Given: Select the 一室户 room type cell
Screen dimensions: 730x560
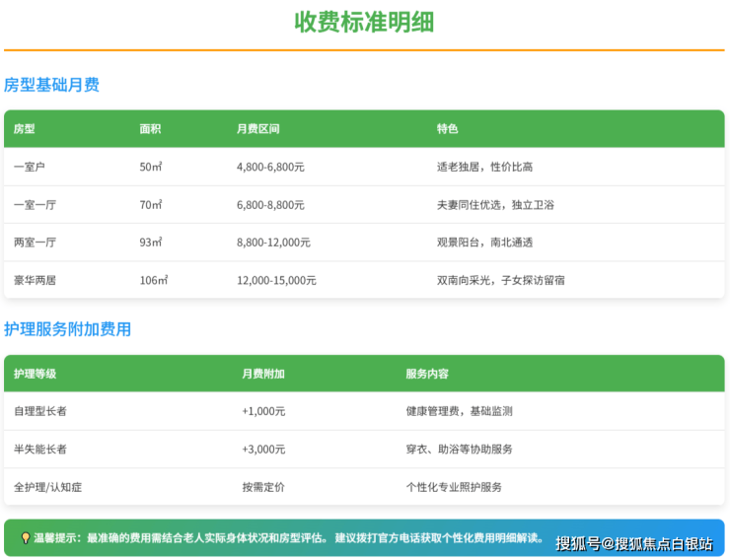Looking at the screenshot, I should (x=30, y=167).
